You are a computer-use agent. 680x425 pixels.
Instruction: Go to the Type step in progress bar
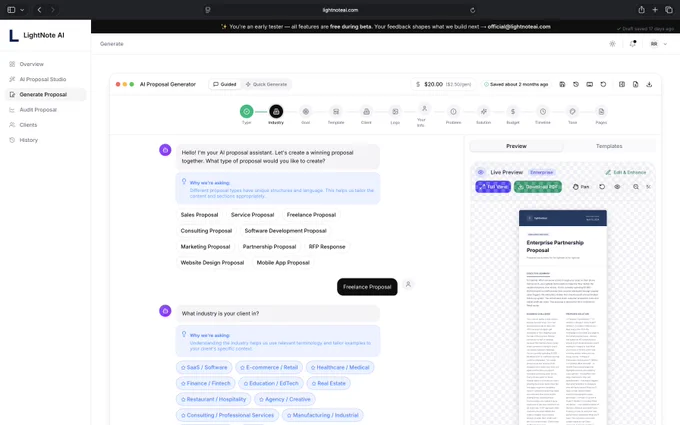click(x=246, y=111)
